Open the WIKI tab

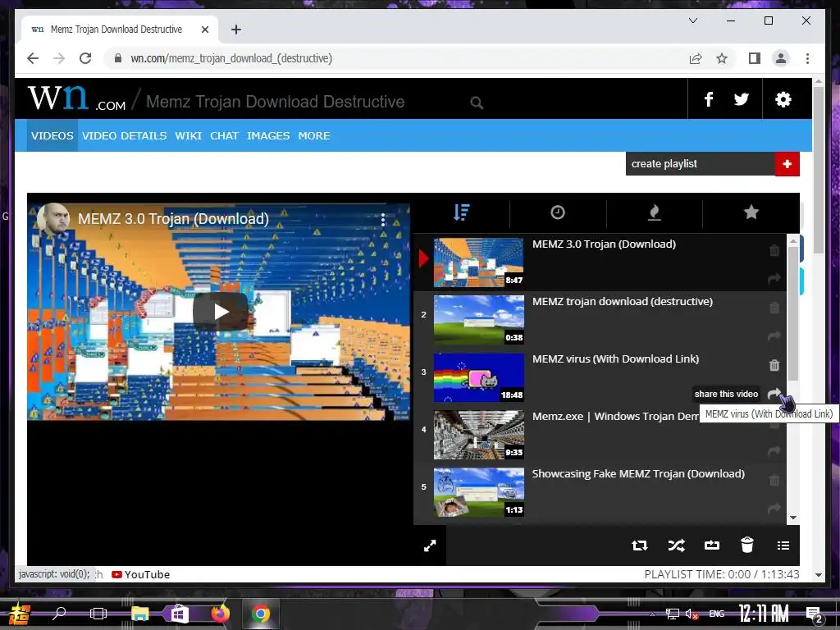coord(188,135)
